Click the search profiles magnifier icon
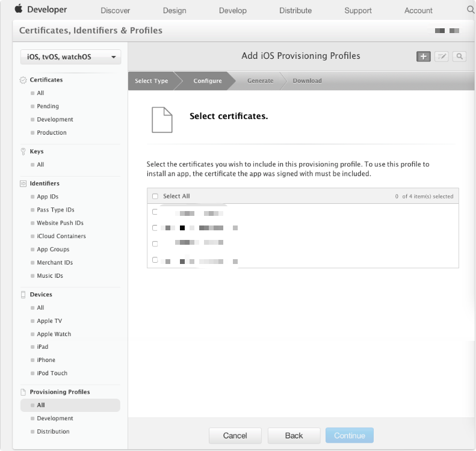Image resolution: width=476 pixels, height=451 pixels. click(x=460, y=57)
